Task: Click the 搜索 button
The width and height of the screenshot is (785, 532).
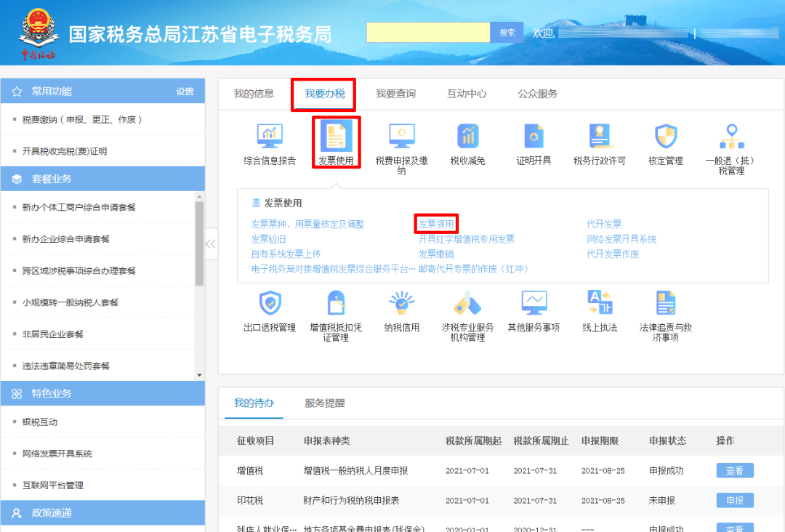Action: point(507,33)
